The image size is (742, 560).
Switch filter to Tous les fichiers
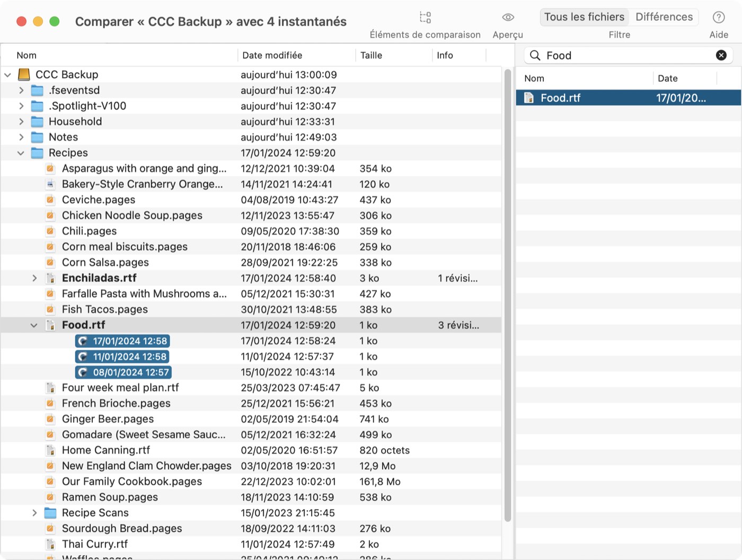584,17
